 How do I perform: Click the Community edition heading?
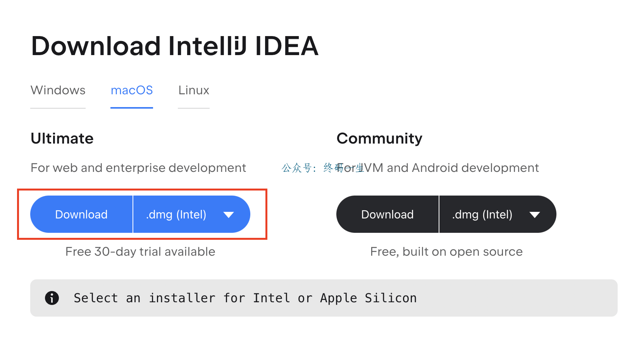click(379, 139)
